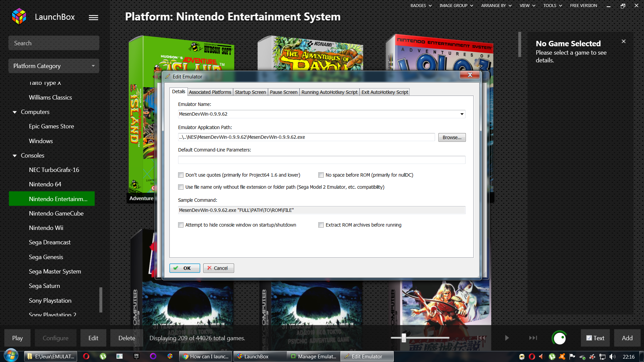Go to previous track in bottom bar
The image size is (644, 362).
tap(481, 338)
